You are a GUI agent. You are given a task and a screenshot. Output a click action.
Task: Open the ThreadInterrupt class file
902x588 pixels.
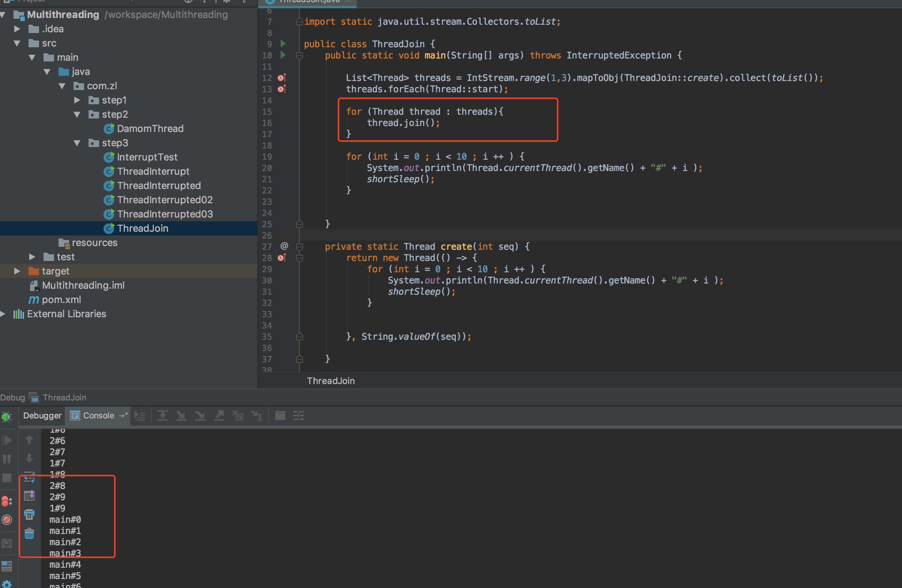point(153,172)
